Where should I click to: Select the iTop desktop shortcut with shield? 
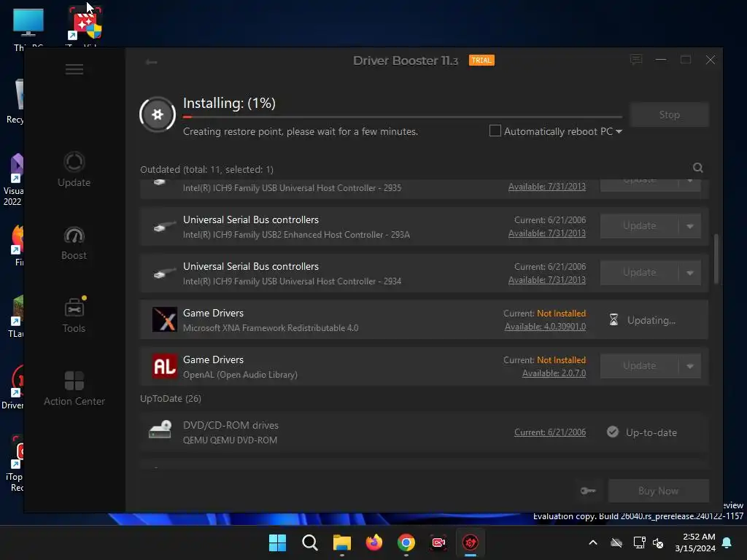click(85, 26)
